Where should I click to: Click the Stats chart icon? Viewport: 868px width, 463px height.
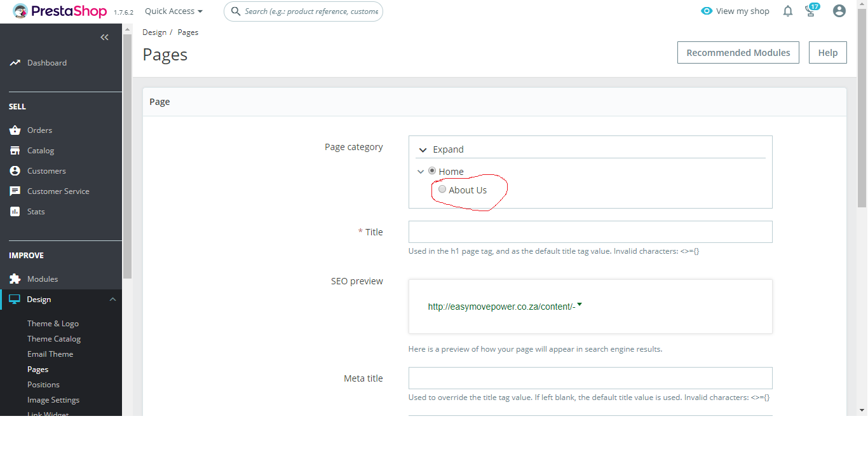pyautogui.click(x=15, y=212)
